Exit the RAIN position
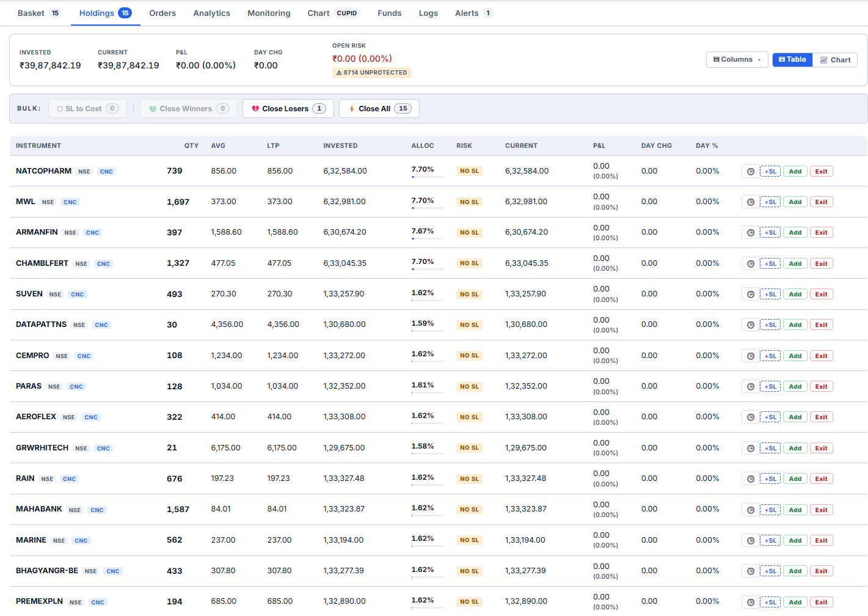The width and height of the screenshot is (868, 616). [822, 479]
